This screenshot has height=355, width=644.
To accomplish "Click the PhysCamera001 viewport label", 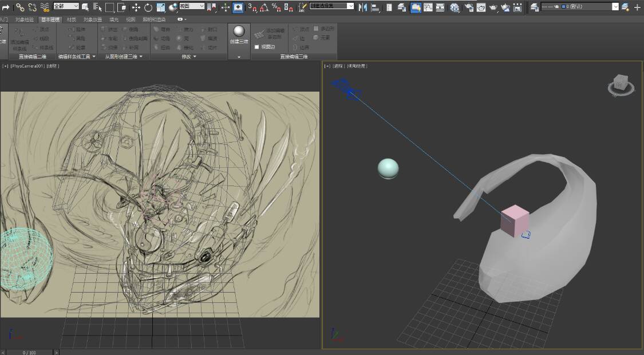I will (27, 66).
